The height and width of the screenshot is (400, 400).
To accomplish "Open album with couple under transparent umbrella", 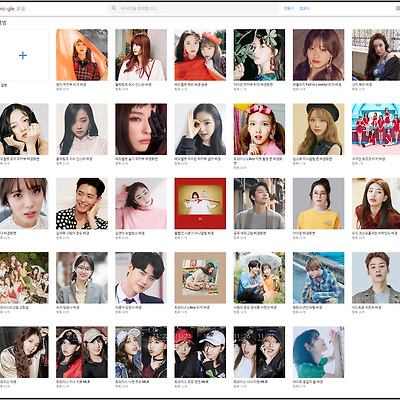I will click(259, 278).
